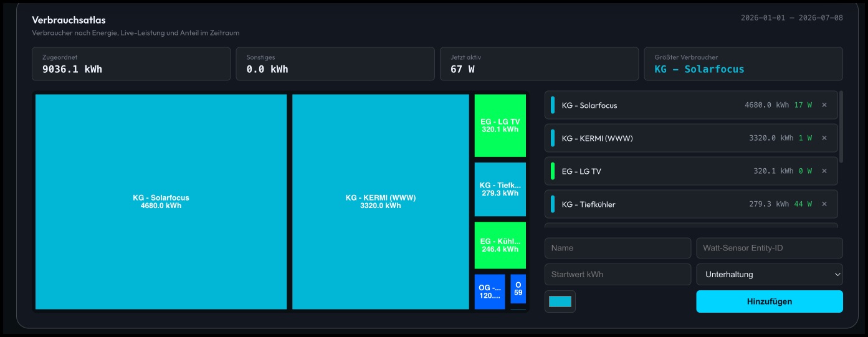Image resolution: width=868 pixels, height=337 pixels.
Task: Click the Größter Verbraucher KG - Solarfocus value
Action: (x=699, y=69)
